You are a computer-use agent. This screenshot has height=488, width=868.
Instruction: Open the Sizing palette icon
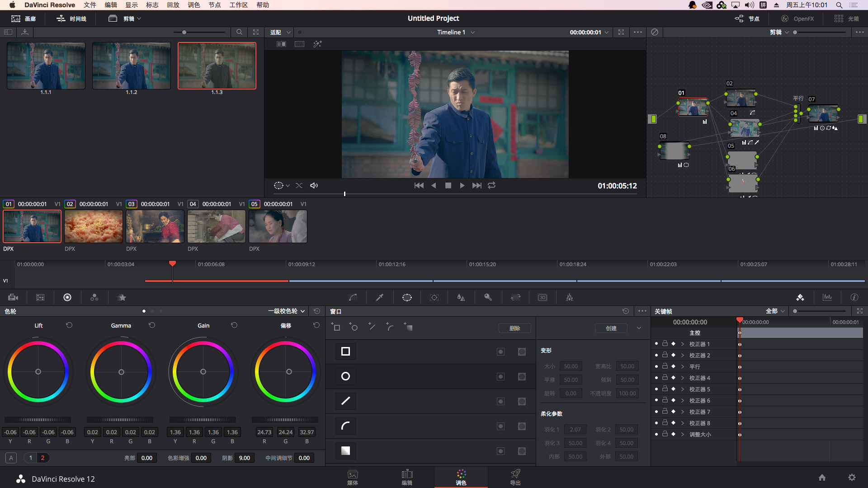click(x=515, y=297)
